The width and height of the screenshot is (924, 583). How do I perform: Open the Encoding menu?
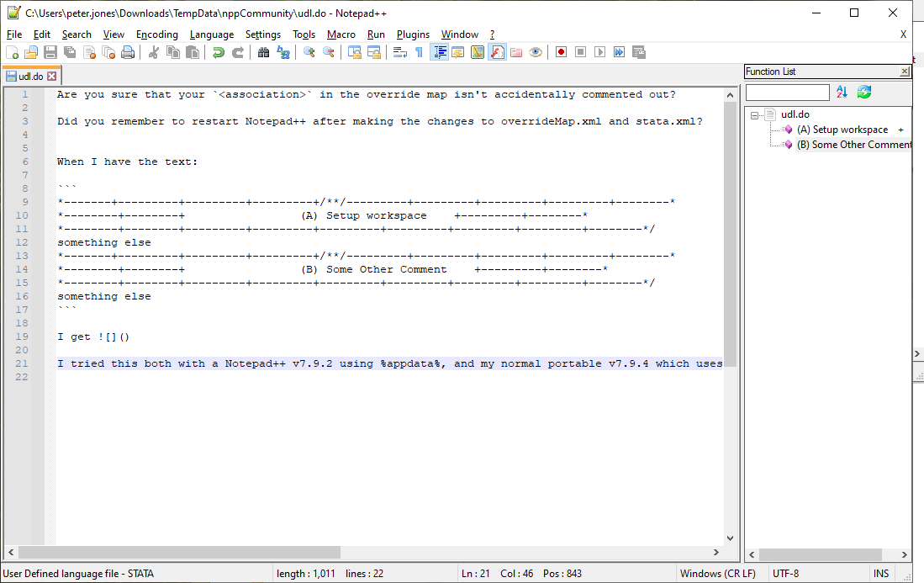(x=156, y=34)
